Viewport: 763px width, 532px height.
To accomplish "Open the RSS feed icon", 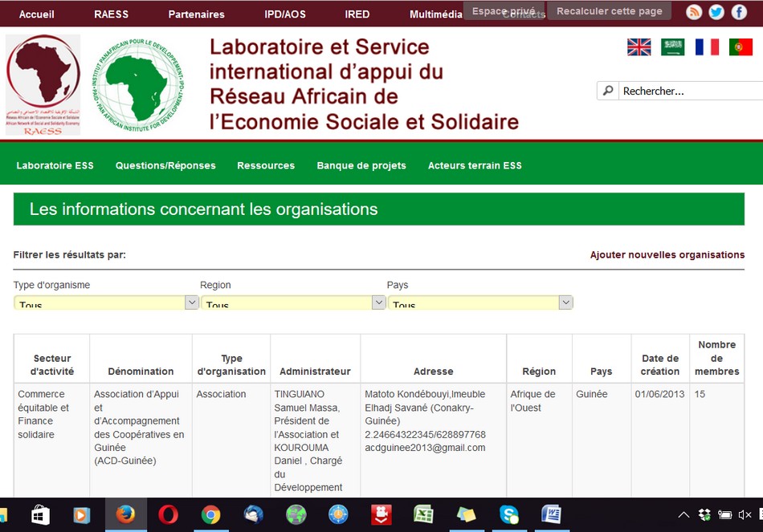I will pyautogui.click(x=693, y=12).
